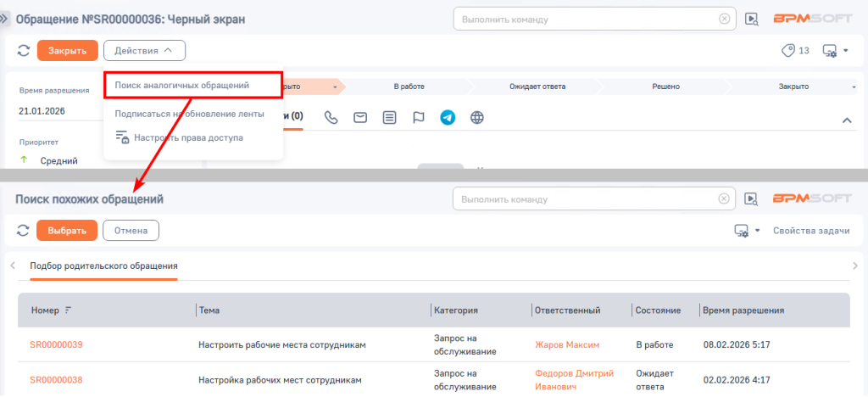Refresh the similar cases search page
868x397 pixels.
23,231
